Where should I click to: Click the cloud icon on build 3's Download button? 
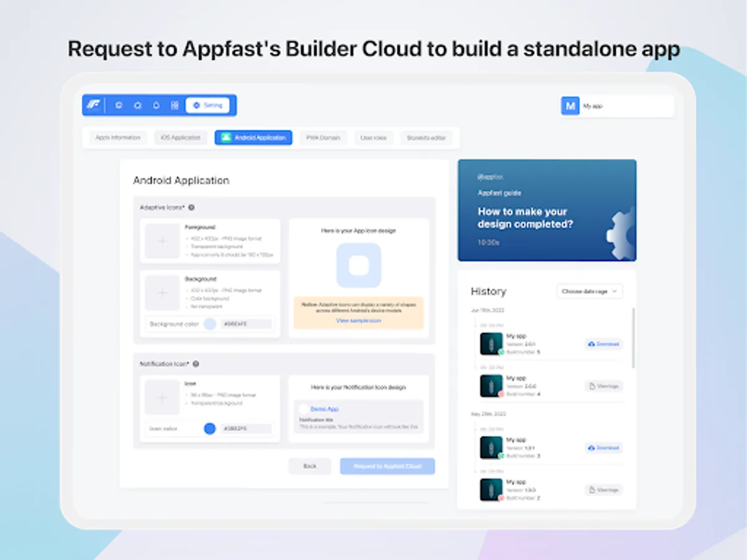tap(591, 448)
